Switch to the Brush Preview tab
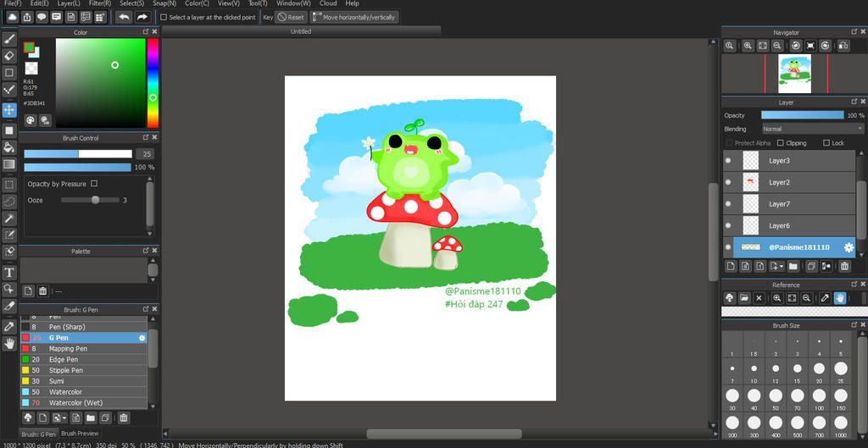868x448 pixels. coord(80,434)
